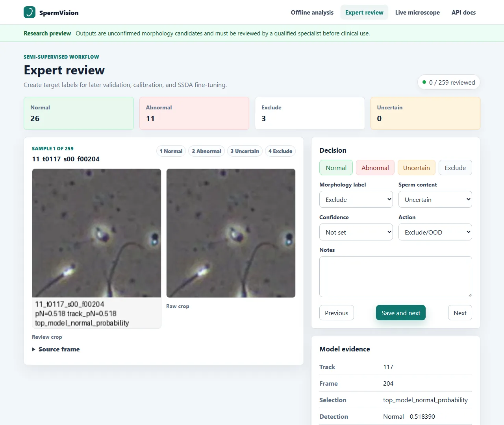This screenshot has height=425, width=504.
Task: Click Save and next
Action: [x=401, y=313]
